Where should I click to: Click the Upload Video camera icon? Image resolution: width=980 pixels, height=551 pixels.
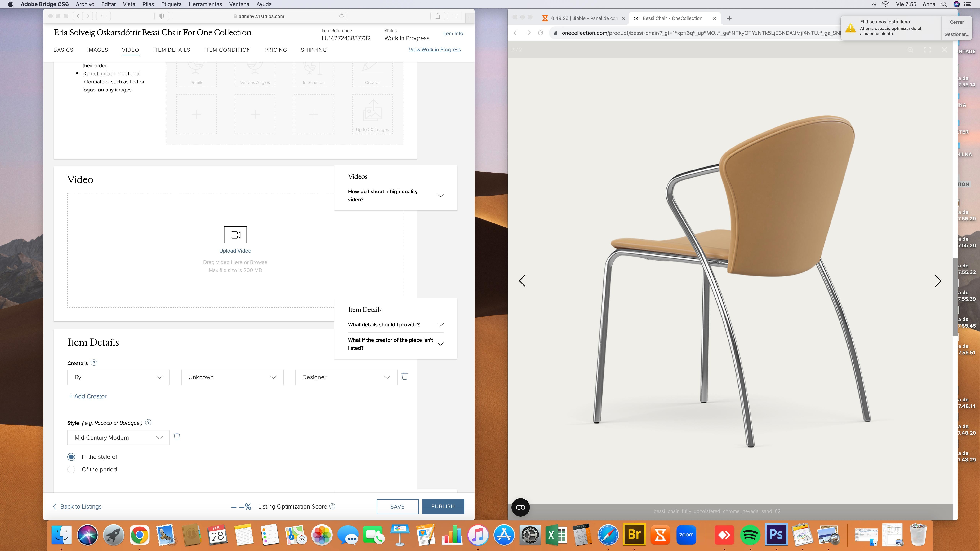coord(235,235)
